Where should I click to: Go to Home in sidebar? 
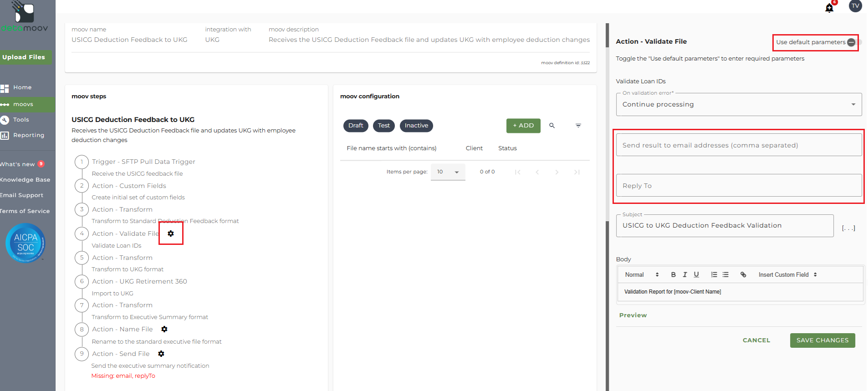[22, 87]
